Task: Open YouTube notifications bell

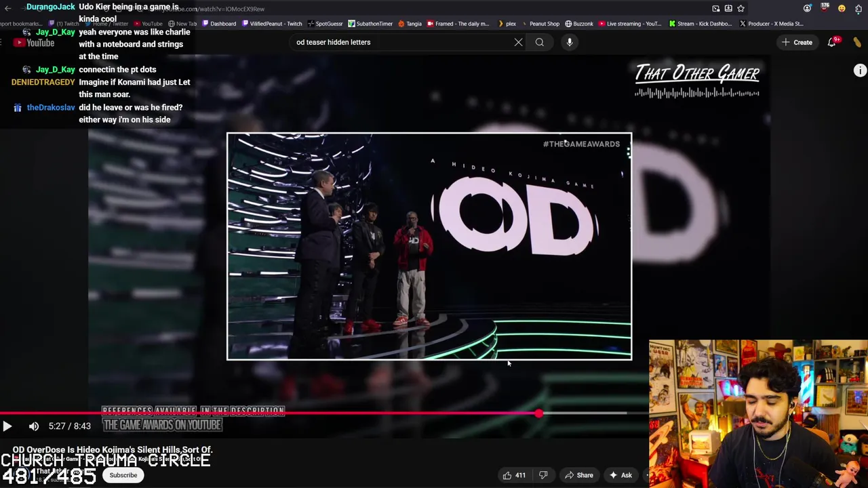Action: click(833, 42)
